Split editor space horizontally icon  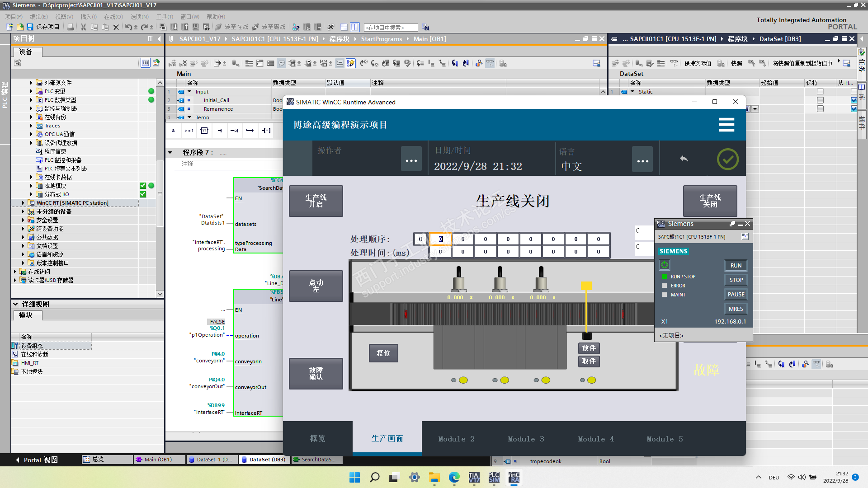pyautogui.click(x=344, y=27)
